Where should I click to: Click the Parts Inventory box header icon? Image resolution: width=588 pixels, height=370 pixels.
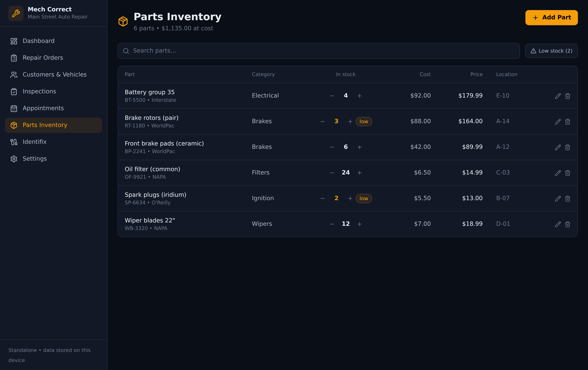pos(123,21)
